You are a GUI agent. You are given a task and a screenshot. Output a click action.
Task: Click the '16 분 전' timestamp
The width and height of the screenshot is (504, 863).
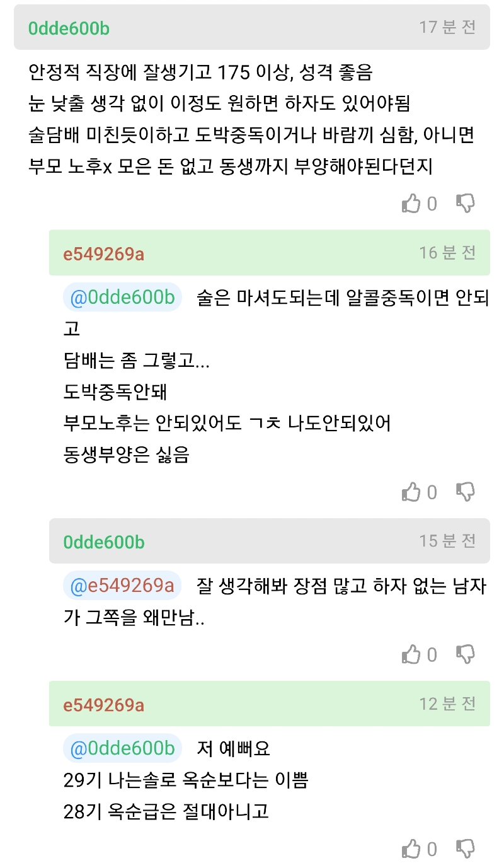pyautogui.click(x=447, y=253)
